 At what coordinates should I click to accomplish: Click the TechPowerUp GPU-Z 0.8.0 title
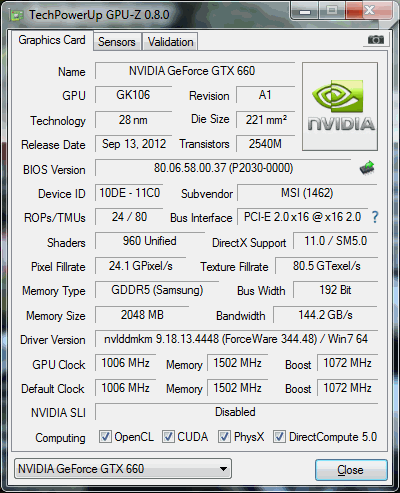[x=99, y=15]
